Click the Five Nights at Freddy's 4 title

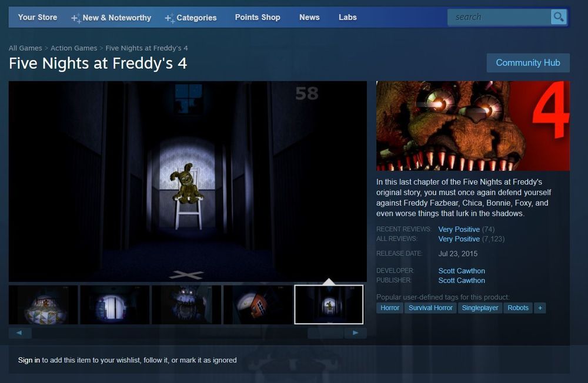click(x=98, y=63)
